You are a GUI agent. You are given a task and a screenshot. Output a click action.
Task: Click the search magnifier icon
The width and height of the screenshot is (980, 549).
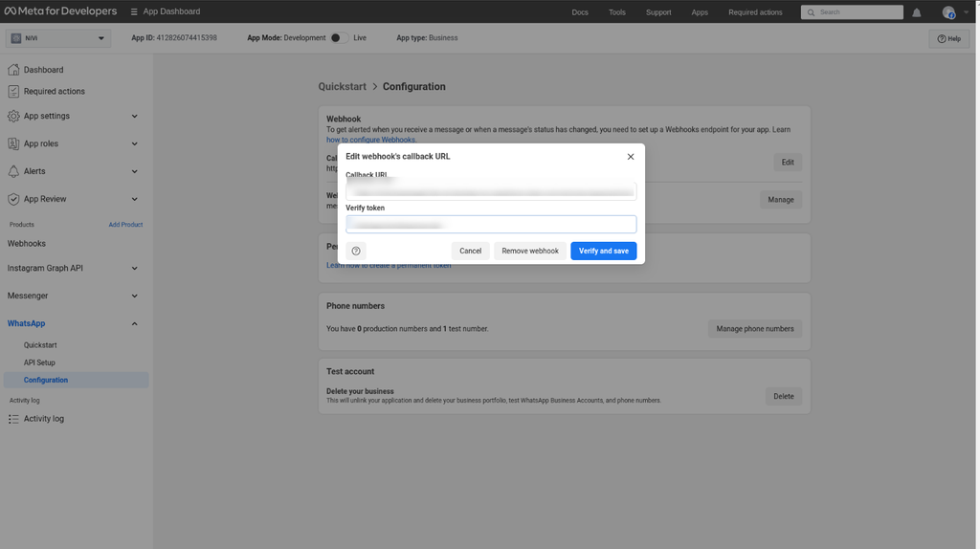click(811, 11)
